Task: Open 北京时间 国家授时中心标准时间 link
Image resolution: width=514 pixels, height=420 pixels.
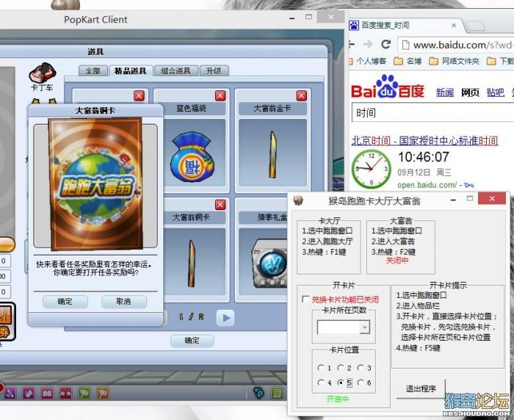Action: (x=425, y=141)
